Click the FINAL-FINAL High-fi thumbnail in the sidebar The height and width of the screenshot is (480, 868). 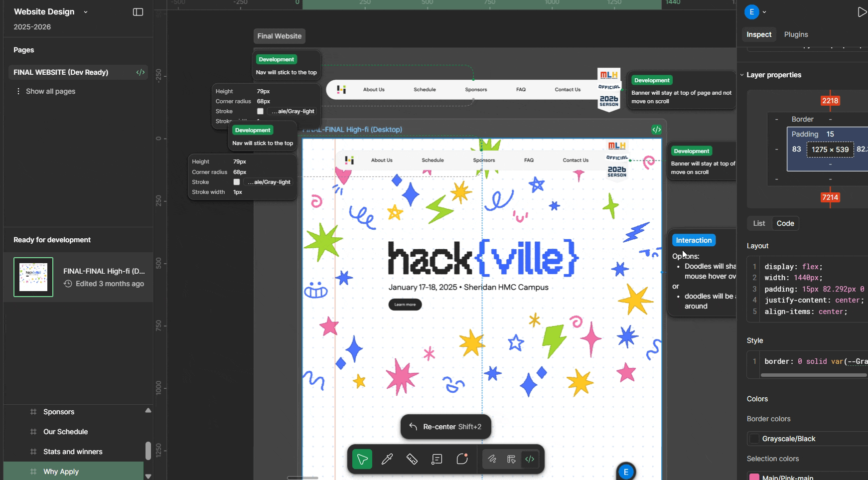(x=33, y=277)
